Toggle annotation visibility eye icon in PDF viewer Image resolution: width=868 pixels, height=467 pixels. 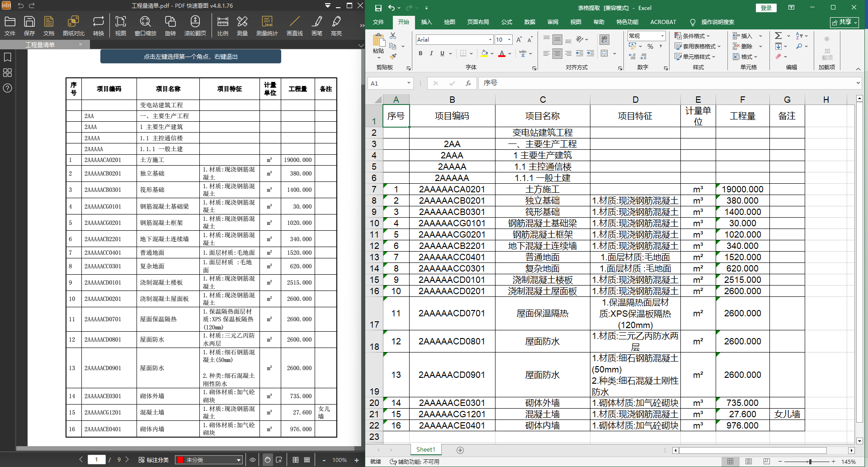click(253, 460)
